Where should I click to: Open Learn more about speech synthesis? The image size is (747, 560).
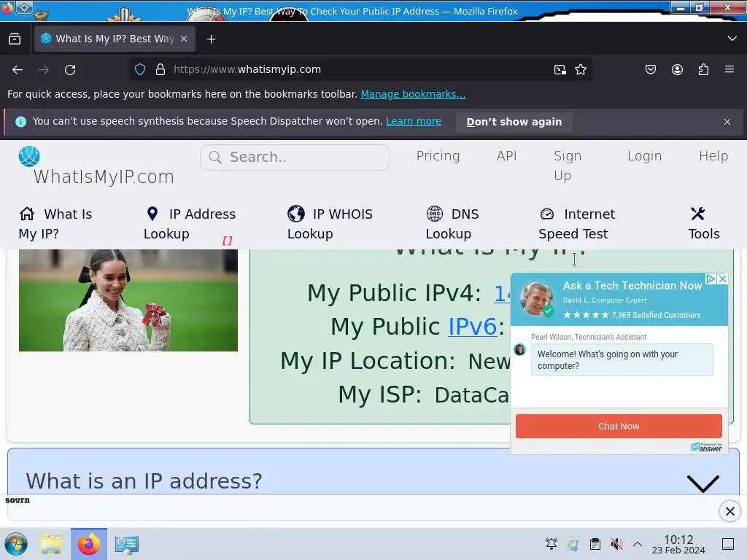tap(414, 122)
